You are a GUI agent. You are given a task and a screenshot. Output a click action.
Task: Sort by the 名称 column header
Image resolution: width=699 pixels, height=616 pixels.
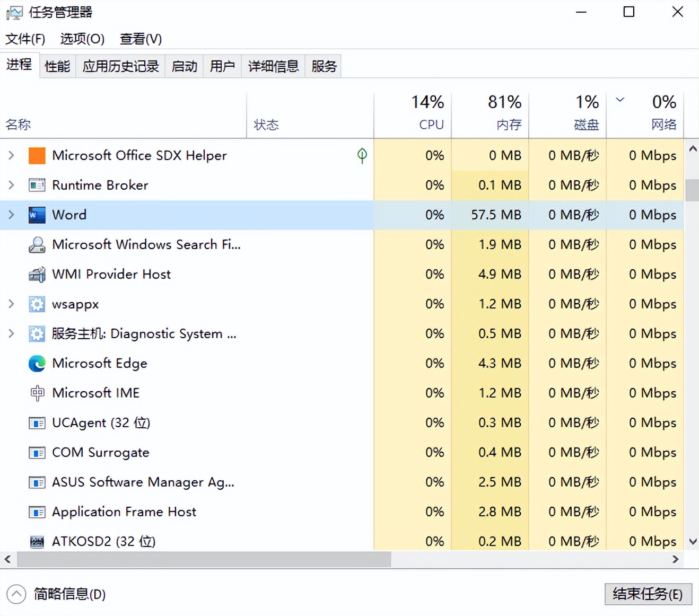[x=124, y=116]
